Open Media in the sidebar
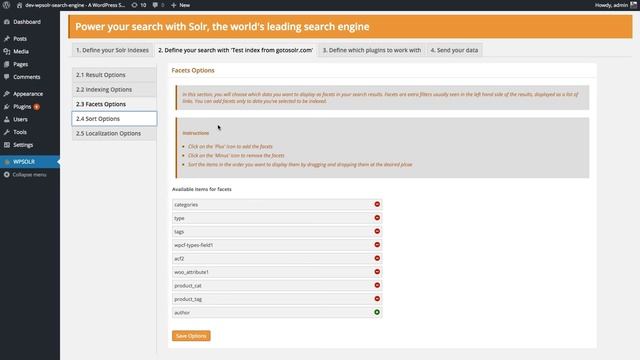 click(21, 51)
